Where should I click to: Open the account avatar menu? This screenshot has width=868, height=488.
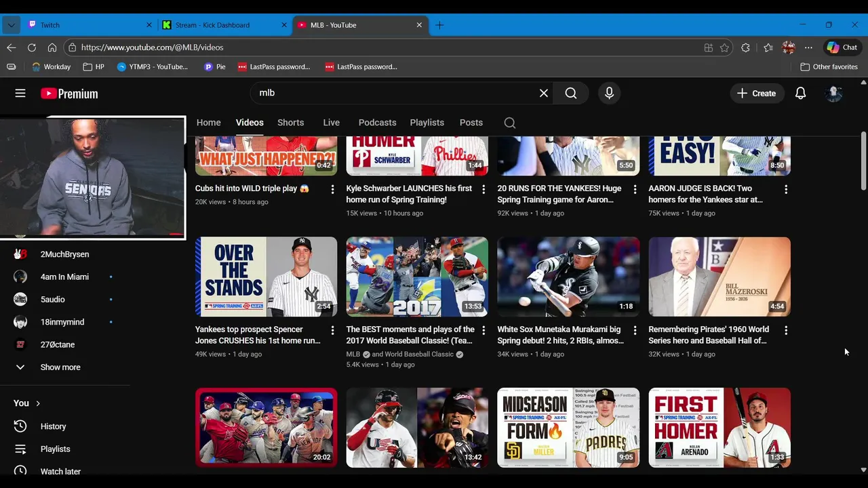click(833, 94)
